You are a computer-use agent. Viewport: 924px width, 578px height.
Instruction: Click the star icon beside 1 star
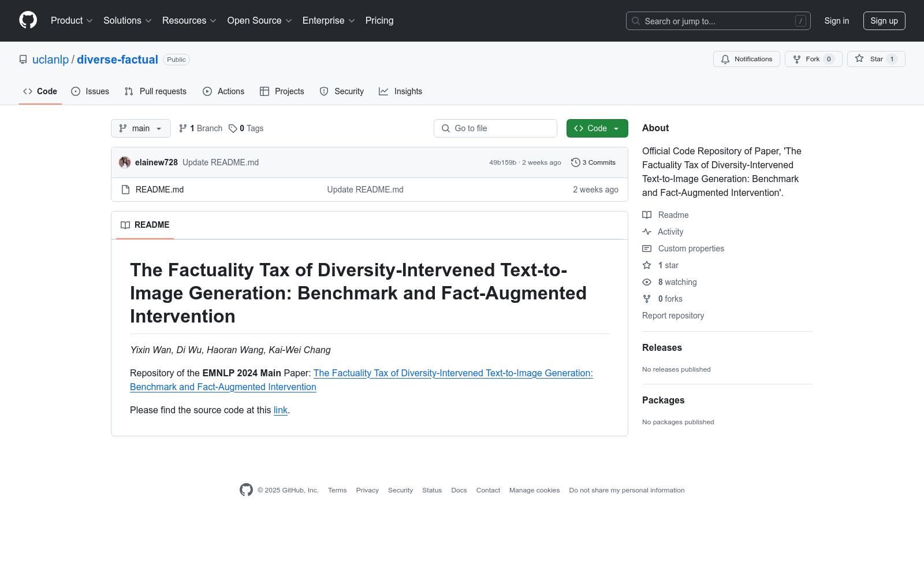pyautogui.click(x=647, y=265)
